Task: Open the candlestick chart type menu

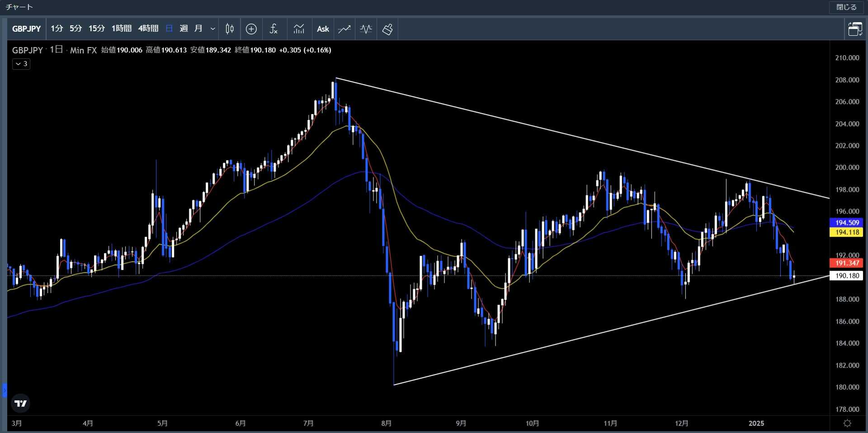Action: 230,29
